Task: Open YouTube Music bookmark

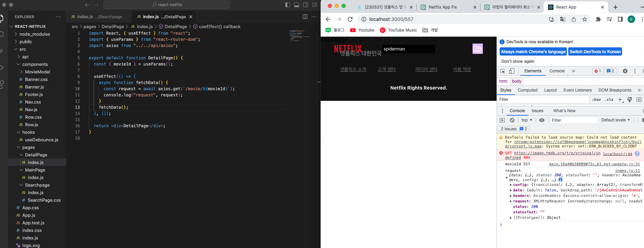Action: coord(398,30)
